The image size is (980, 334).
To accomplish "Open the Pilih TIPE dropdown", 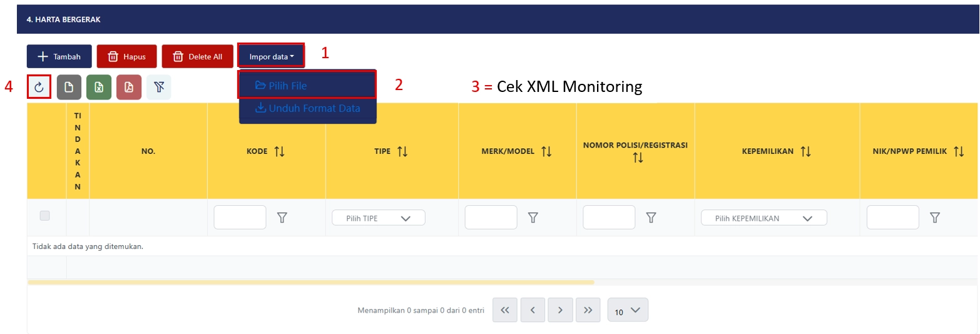I will coord(378,218).
